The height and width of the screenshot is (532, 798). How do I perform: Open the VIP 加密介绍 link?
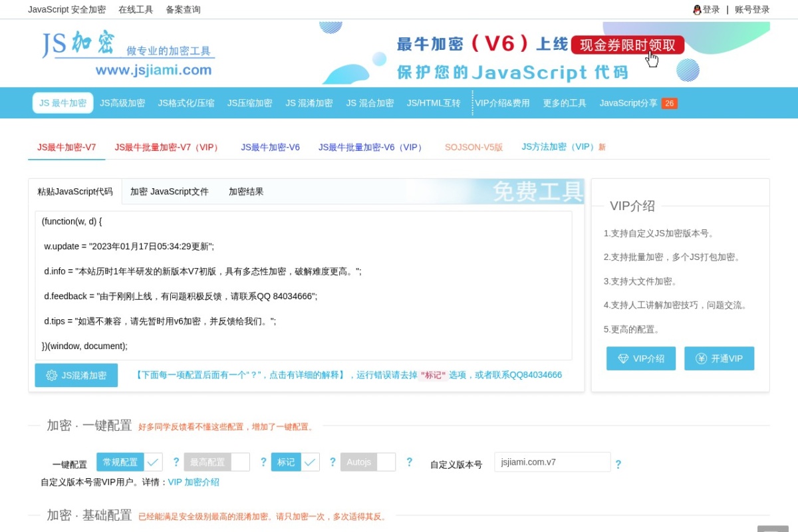194,482
